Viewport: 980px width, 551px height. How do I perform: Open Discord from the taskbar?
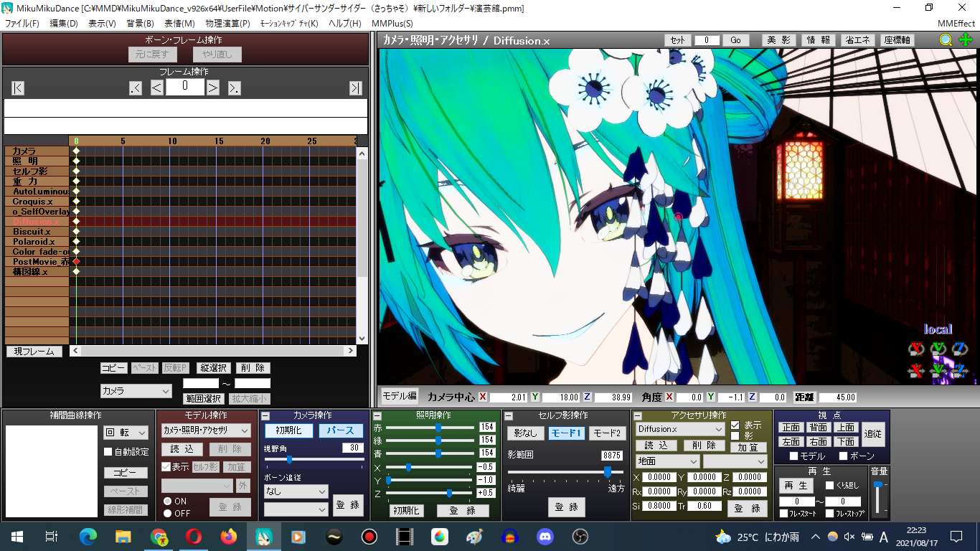tap(545, 536)
